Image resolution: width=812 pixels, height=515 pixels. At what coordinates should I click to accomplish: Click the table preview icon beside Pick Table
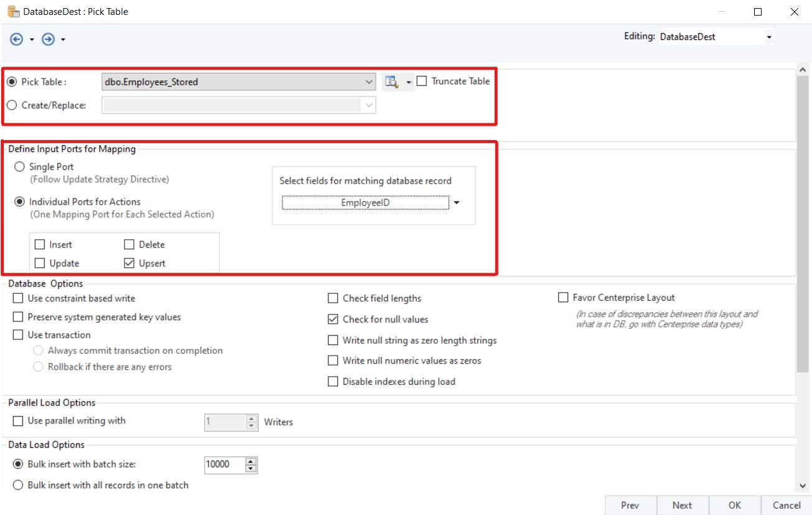[x=391, y=82]
